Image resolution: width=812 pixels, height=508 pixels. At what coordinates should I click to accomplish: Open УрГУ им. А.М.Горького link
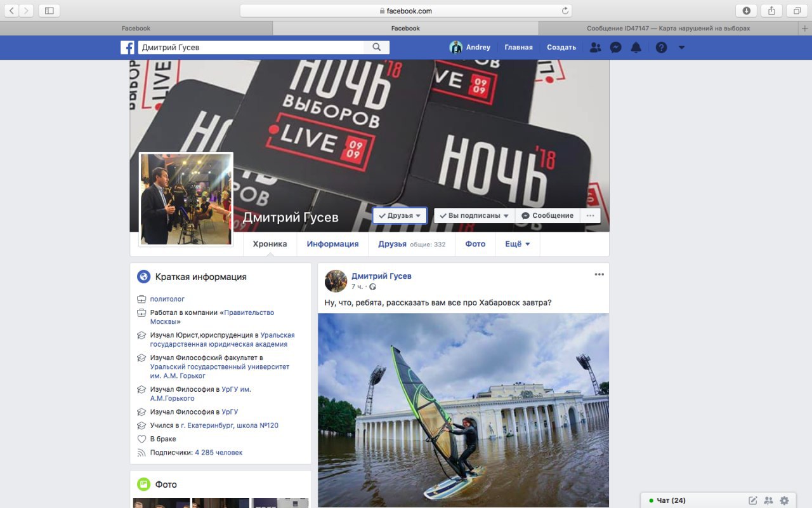202,394
